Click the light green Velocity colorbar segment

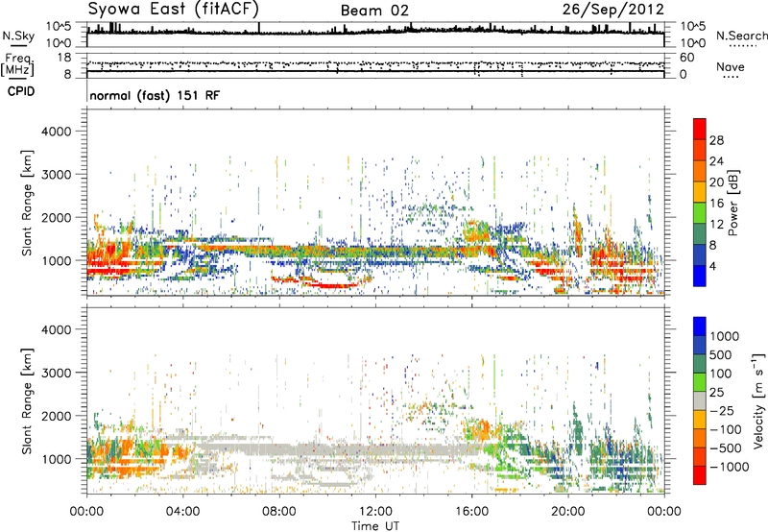[700, 382]
